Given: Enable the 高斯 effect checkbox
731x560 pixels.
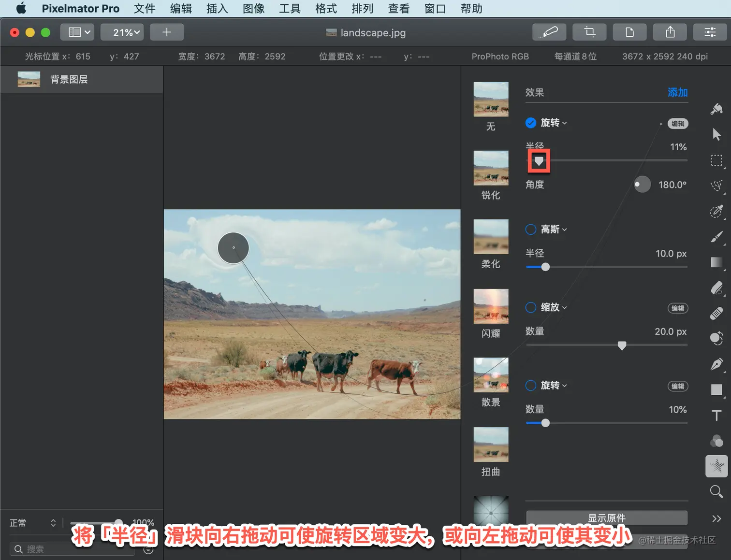Looking at the screenshot, I should tap(531, 230).
